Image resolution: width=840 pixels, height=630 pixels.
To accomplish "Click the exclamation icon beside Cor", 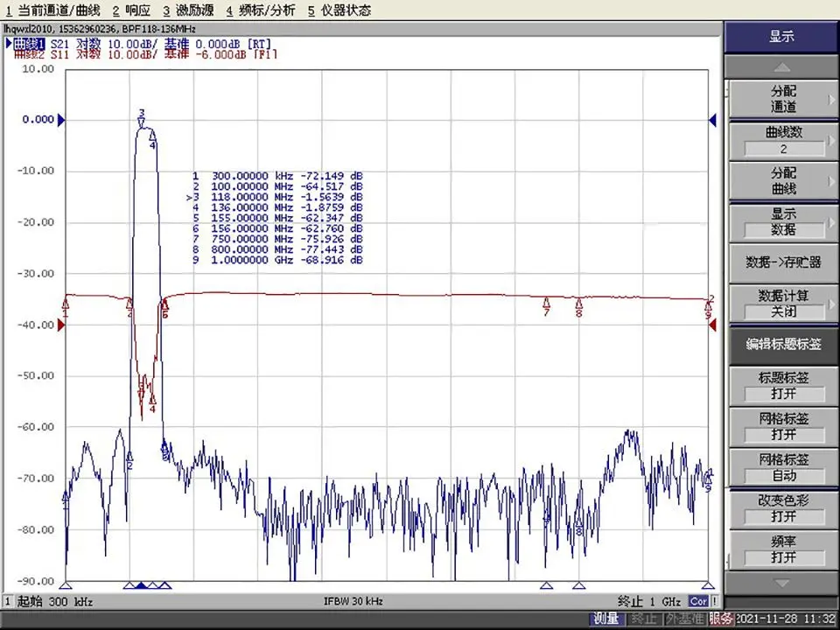I will coord(714,601).
